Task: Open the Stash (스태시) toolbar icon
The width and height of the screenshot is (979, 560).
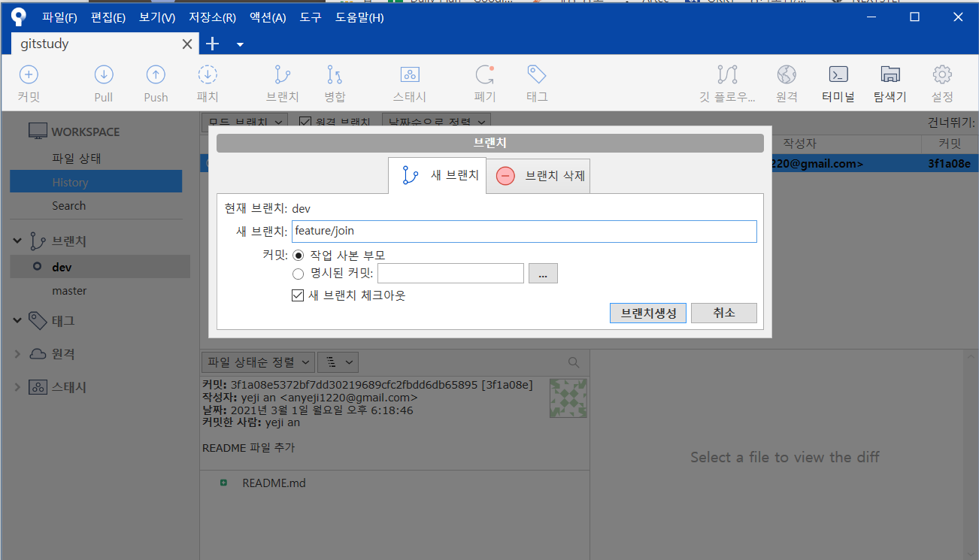Action: pos(410,74)
